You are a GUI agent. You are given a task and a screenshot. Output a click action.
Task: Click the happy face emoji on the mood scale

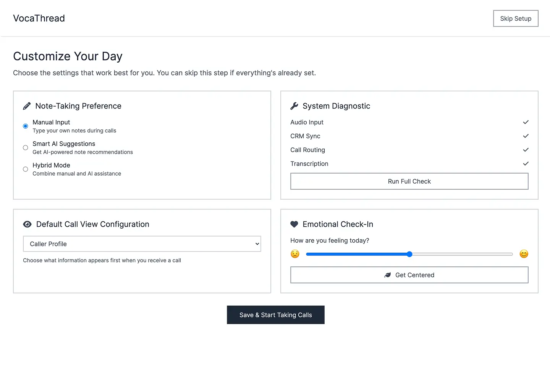click(x=524, y=254)
